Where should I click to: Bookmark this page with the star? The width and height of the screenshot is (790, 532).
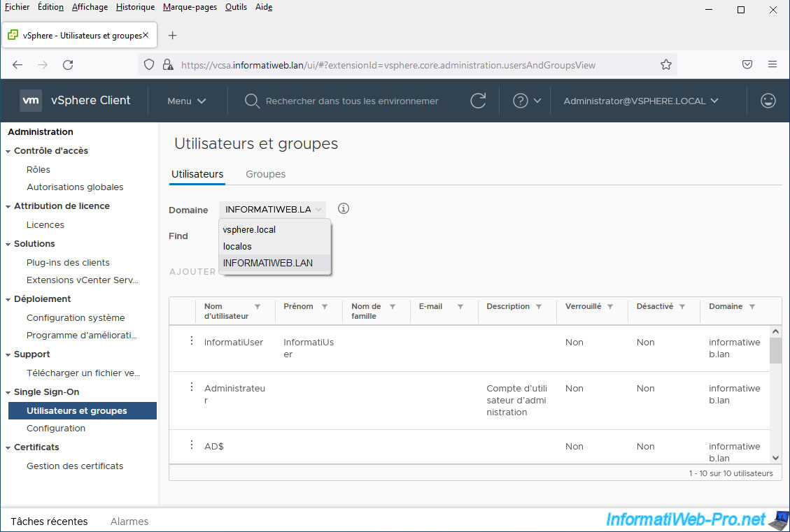666,65
